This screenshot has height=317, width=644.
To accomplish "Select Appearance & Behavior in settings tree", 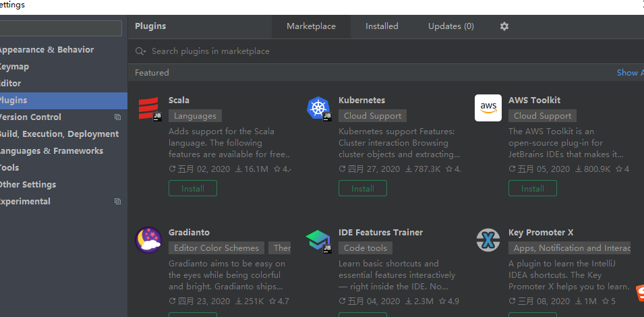I will pyautogui.click(x=63, y=50).
